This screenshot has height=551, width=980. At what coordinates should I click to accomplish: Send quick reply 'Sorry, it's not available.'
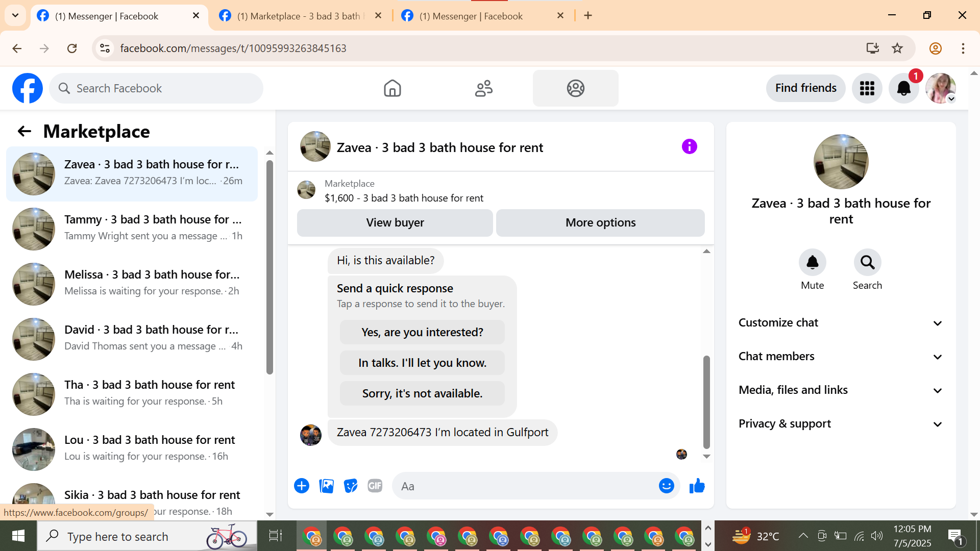click(422, 394)
